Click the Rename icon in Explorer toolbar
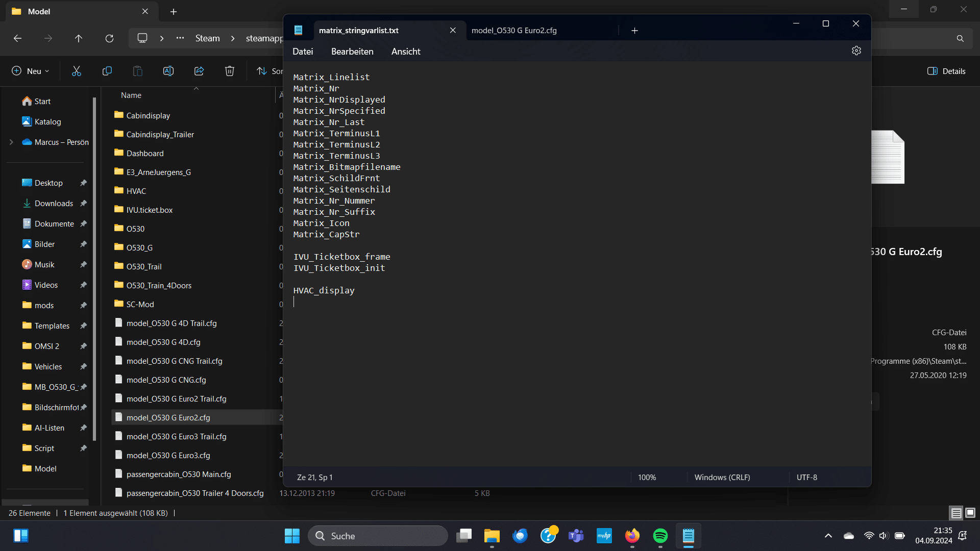980x551 pixels. [x=168, y=71]
